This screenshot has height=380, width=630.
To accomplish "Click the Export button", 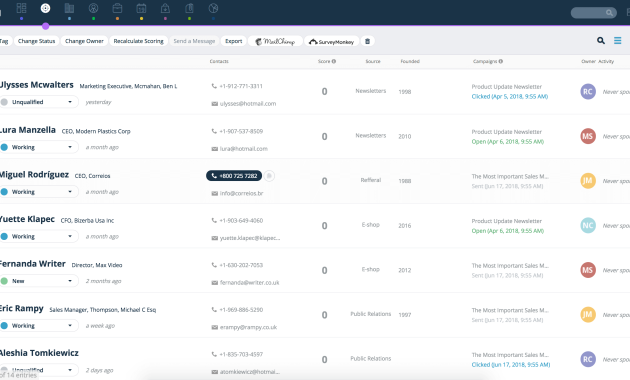I will [233, 41].
